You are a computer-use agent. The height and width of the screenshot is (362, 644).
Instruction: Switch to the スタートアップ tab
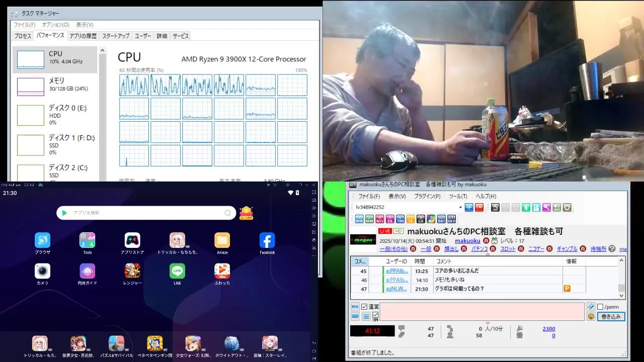tap(116, 36)
